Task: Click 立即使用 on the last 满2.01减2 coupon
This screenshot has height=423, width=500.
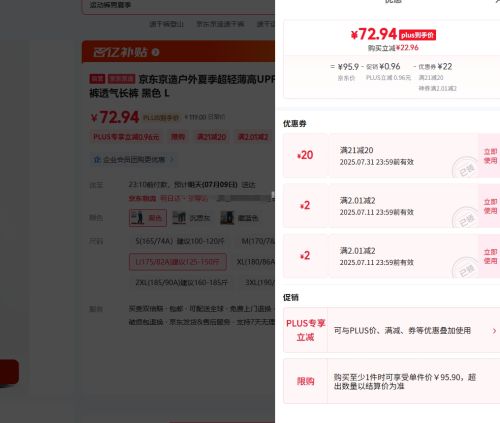Action: (x=490, y=256)
